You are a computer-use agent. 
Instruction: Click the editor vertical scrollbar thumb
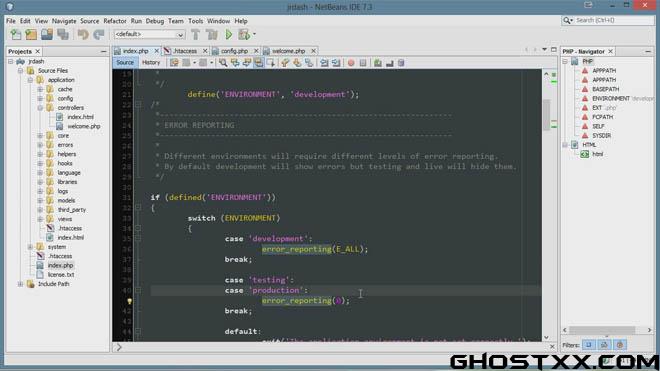pyautogui.click(x=546, y=115)
